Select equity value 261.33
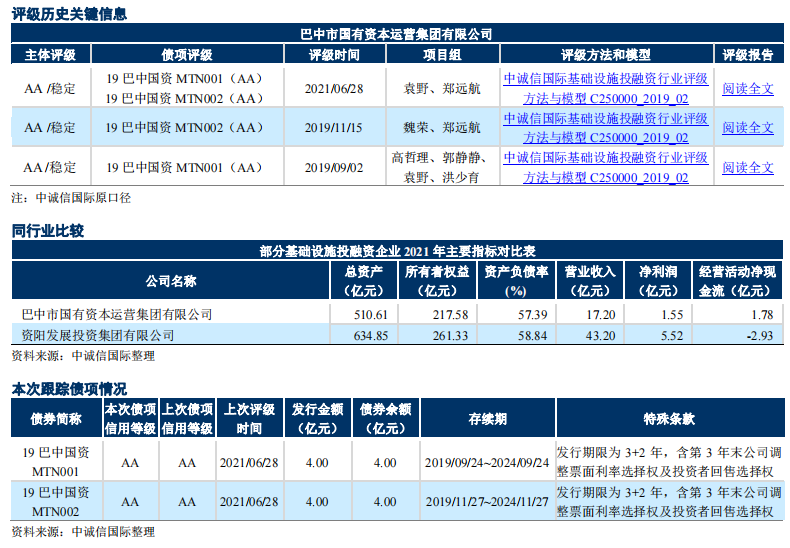Image resolution: width=790 pixels, height=548 pixels. [450, 336]
